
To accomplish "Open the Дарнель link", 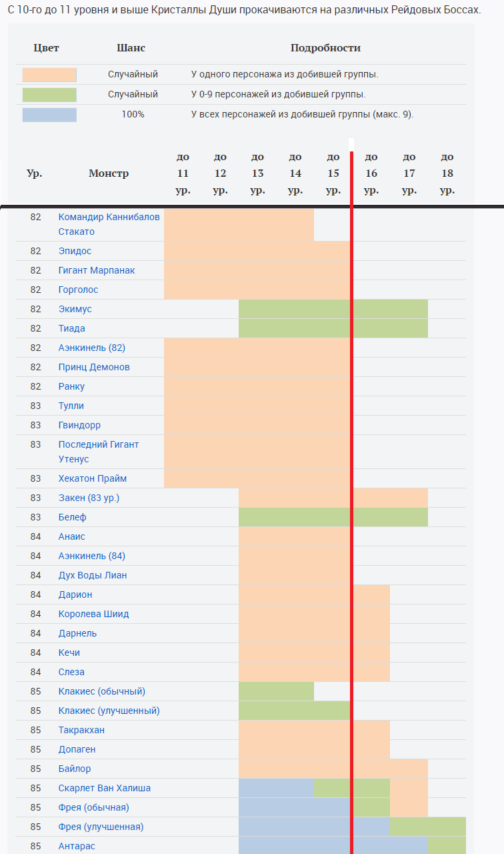I will [x=77, y=633].
